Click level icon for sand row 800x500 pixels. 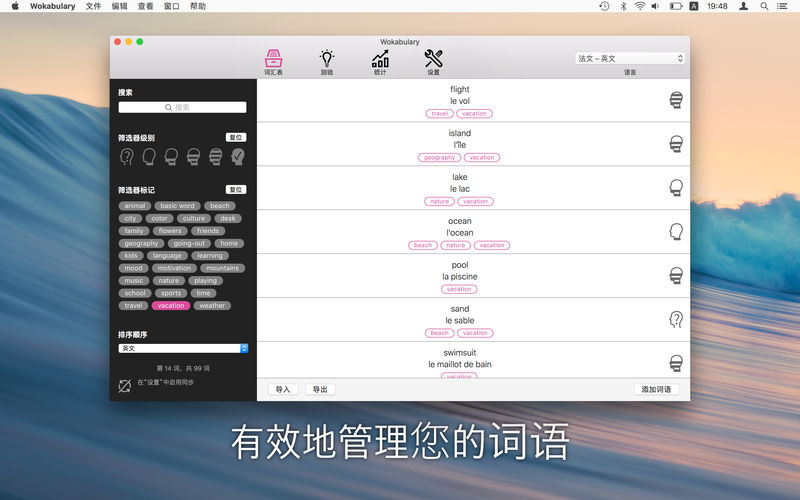pos(676,319)
